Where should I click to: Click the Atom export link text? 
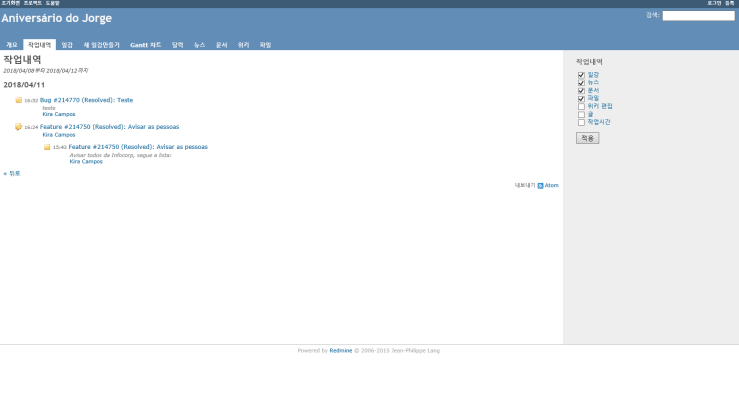coord(552,186)
